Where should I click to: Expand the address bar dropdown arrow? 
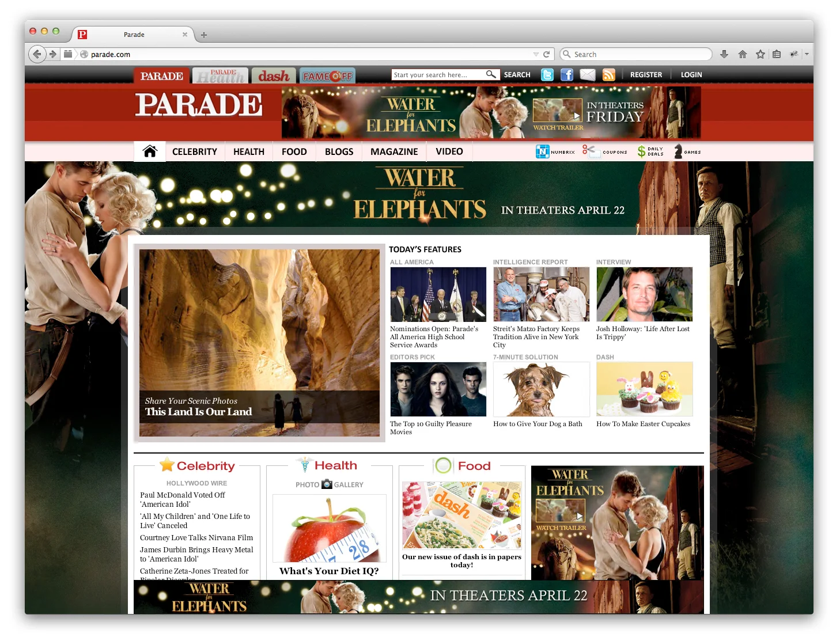click(536, 54)
